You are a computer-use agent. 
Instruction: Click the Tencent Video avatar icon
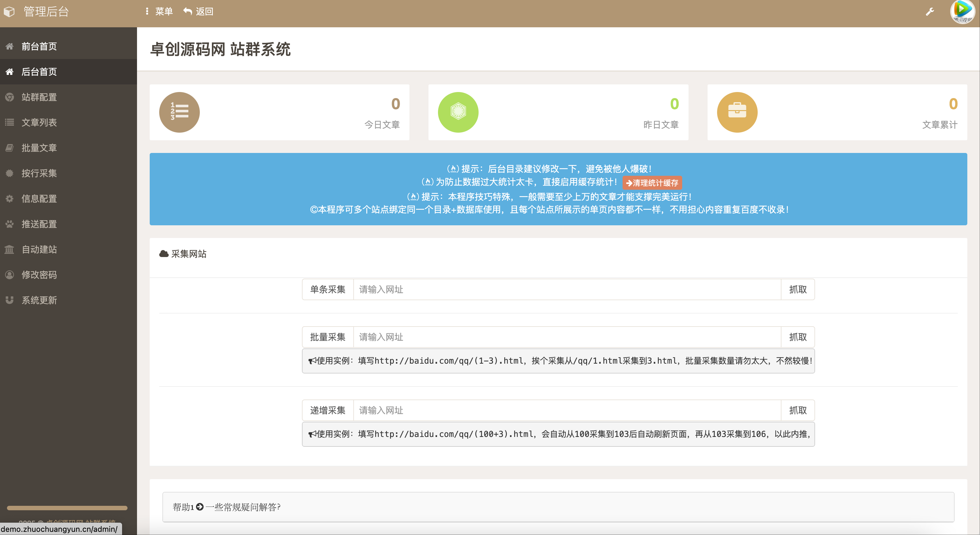pos(963,11)
